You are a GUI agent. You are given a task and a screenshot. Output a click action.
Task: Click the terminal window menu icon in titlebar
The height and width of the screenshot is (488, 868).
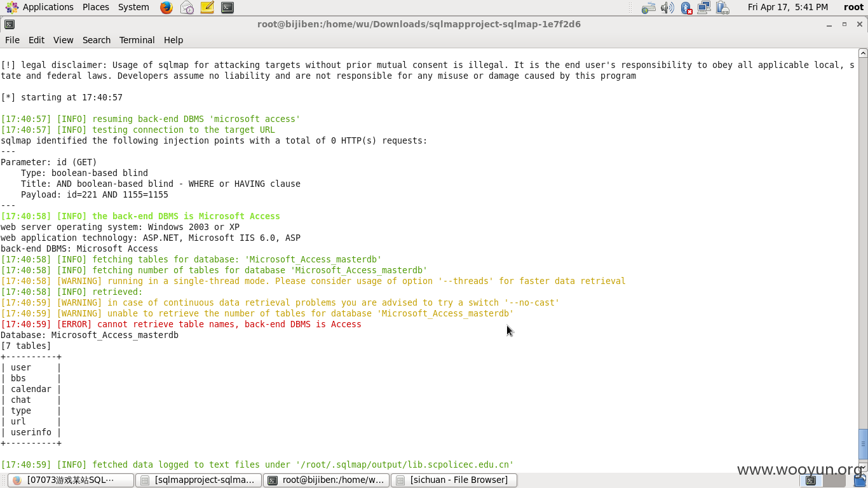[x=9, y=24]
